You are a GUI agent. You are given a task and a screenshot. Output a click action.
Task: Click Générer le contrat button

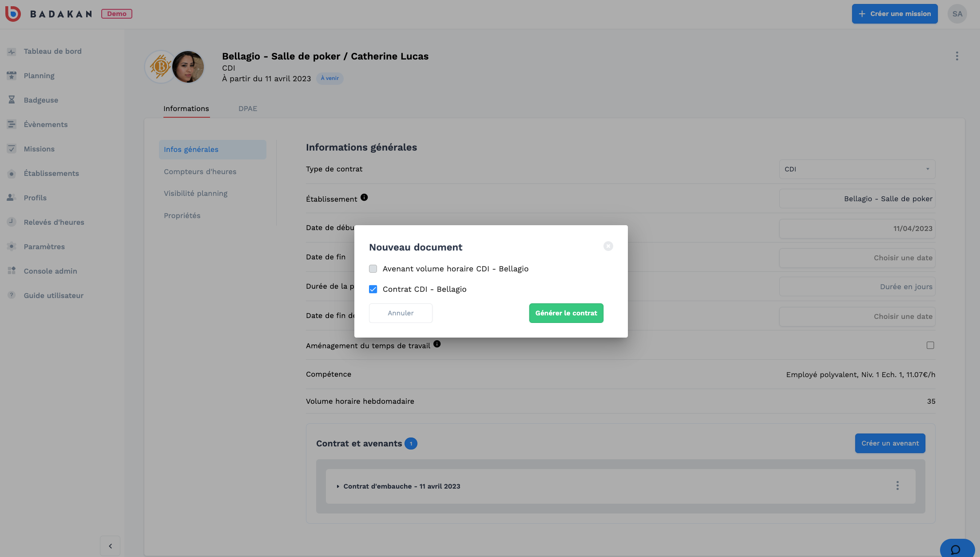click(566, 313)
